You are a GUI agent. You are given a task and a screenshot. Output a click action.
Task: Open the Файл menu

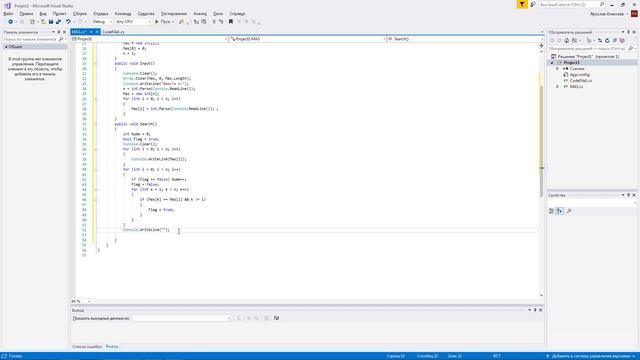click(x=8, y=13)
